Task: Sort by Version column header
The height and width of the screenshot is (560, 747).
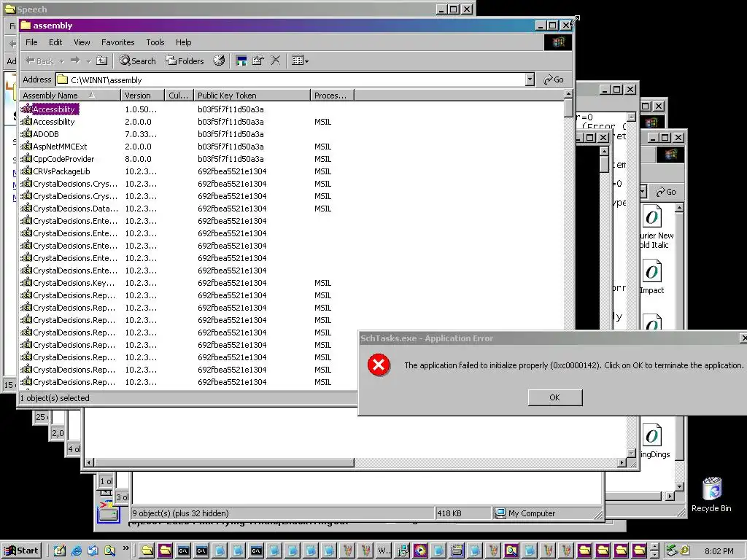Action: (142, 96)
